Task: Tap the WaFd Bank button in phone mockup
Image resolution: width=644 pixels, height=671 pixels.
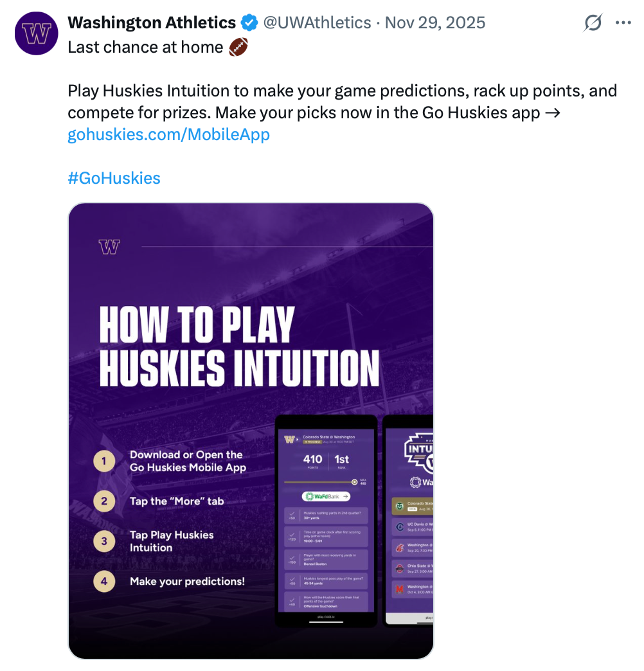Action: point(326,496)
